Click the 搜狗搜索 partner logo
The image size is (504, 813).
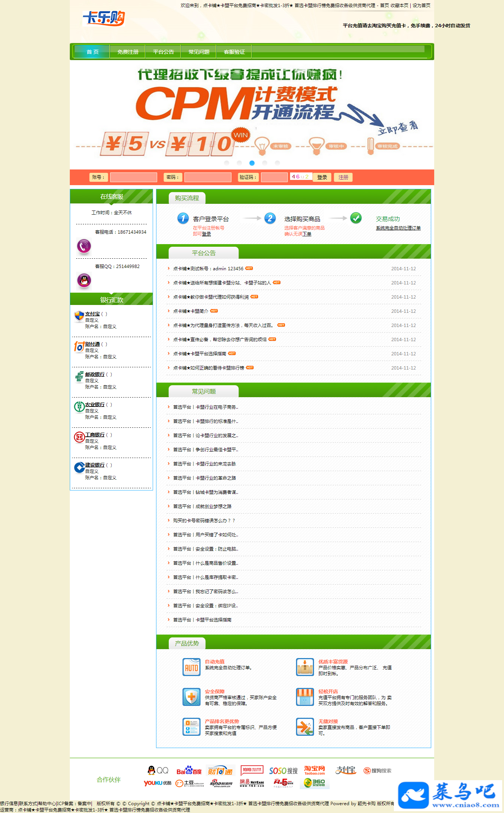click(x=377, y=771)
